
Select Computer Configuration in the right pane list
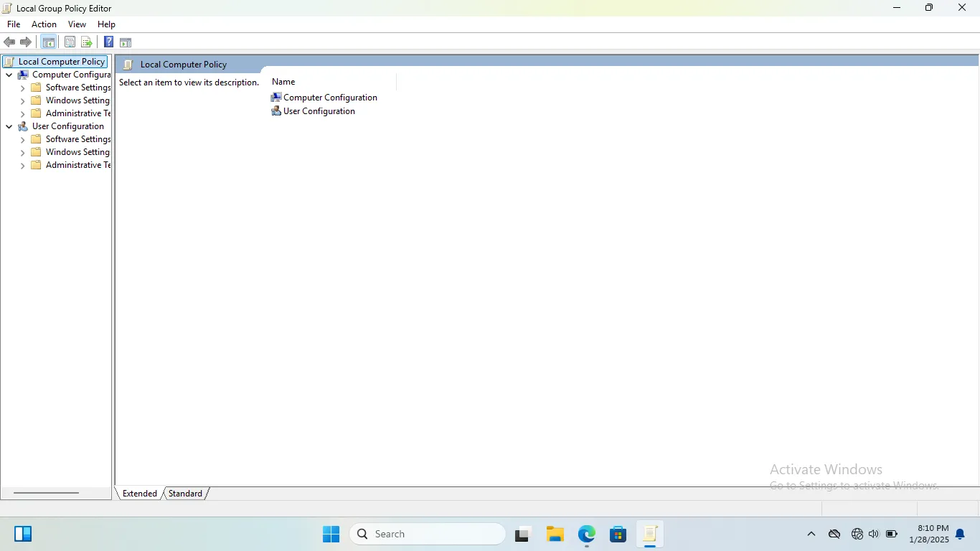[324, 98]
